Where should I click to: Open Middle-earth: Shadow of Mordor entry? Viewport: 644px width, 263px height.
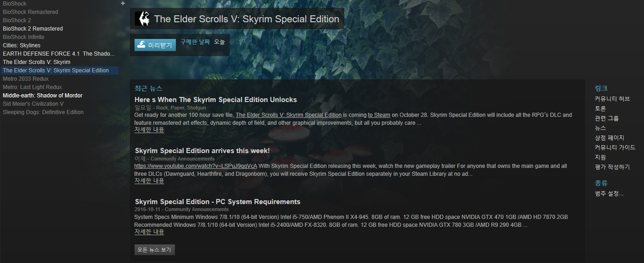point(43,96)
